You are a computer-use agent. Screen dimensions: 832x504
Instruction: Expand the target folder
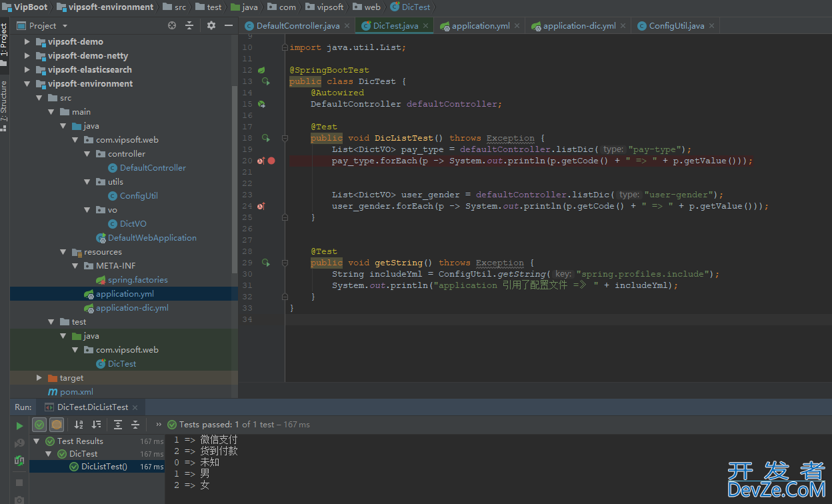pyautogui.click(x=39, y=378)
